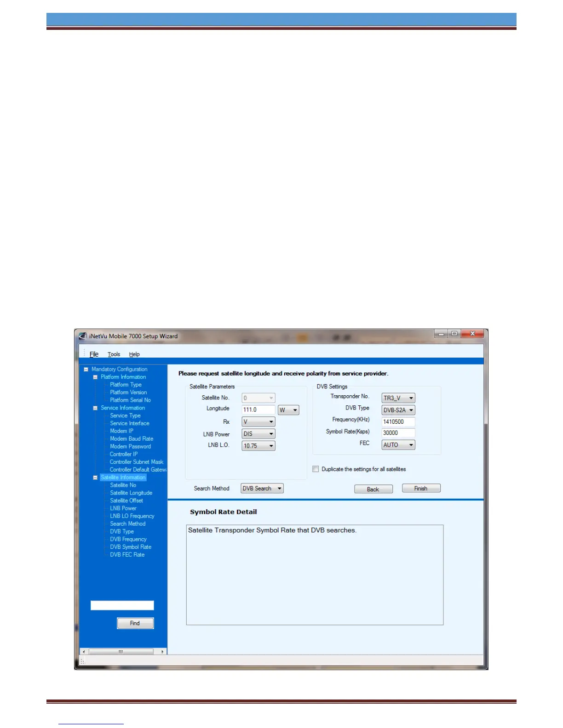Image resolution: width=563 pixels, height=728 pixels.
Task: Enable Duplicate the settings for all satellites
Action: (x=316, y=469)
